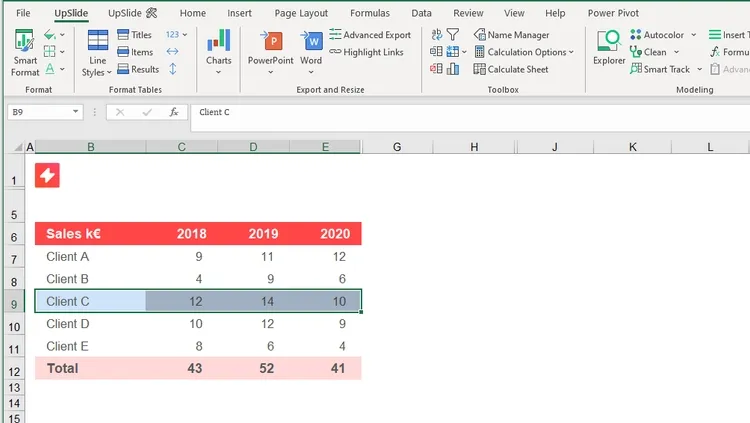Expand the Autocolor dropdown arrow

pos(694,35)
